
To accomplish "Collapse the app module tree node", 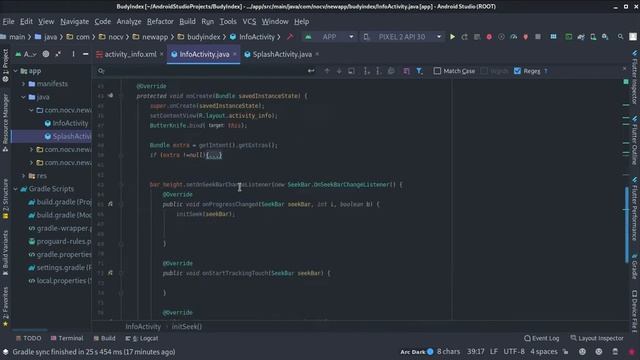I will pyautogui.click(x=16, y=71).
